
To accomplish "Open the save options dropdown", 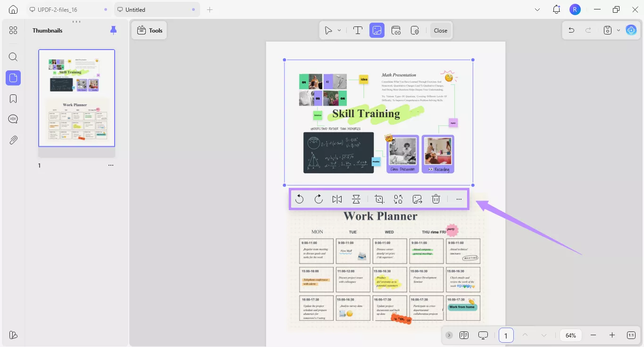I will click(x=619, y=30).
